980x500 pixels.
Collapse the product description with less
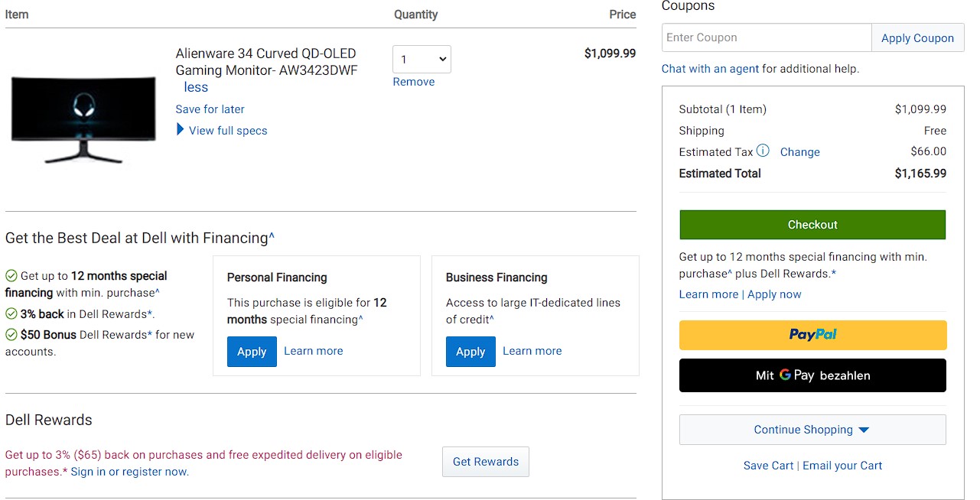coord(196,88)
